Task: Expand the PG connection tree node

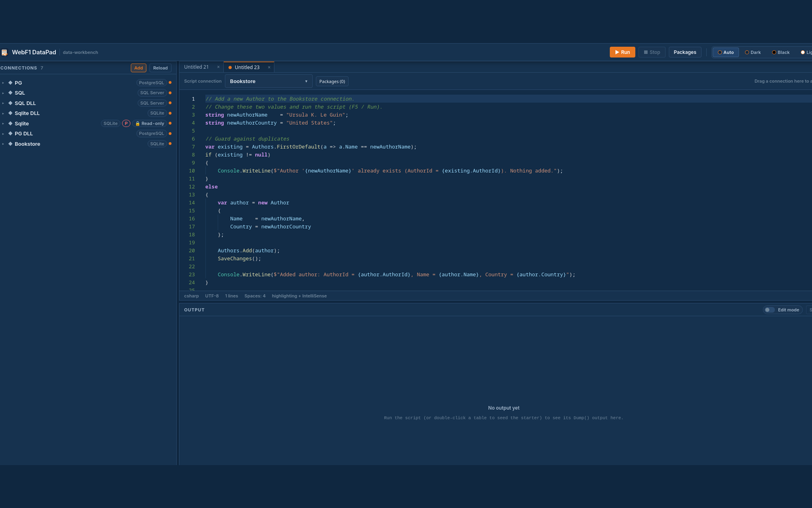Action: point(3,83)
